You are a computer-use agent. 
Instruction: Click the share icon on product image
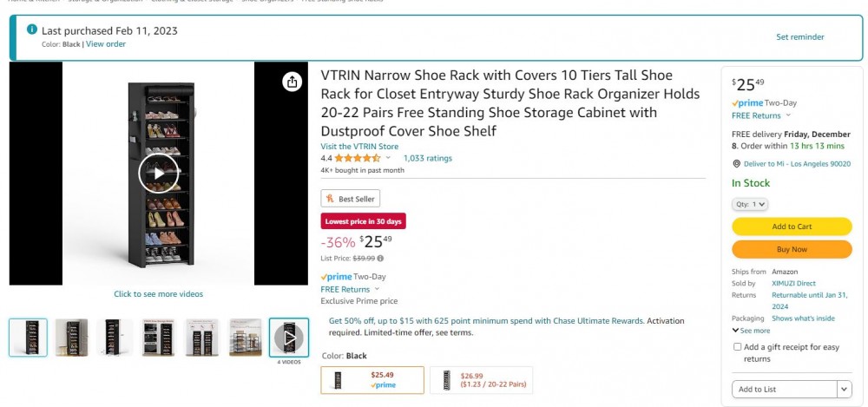[x=292, y=82]
